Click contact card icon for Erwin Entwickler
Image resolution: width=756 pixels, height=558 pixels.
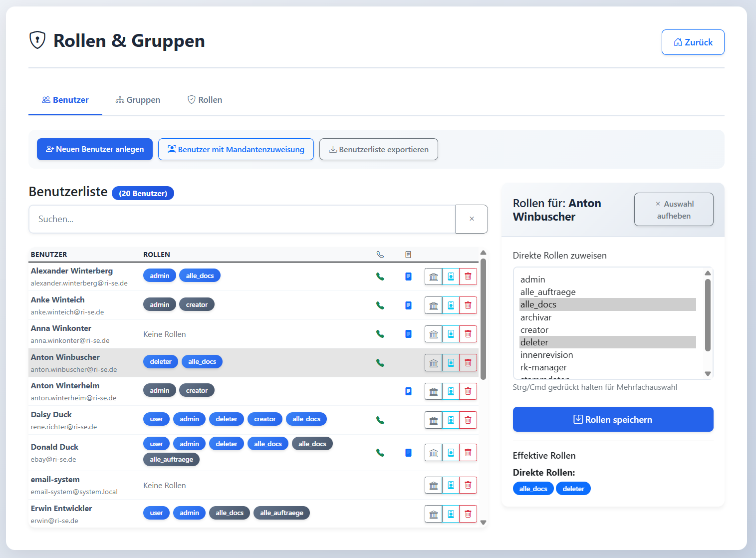(x=451, y=514)
